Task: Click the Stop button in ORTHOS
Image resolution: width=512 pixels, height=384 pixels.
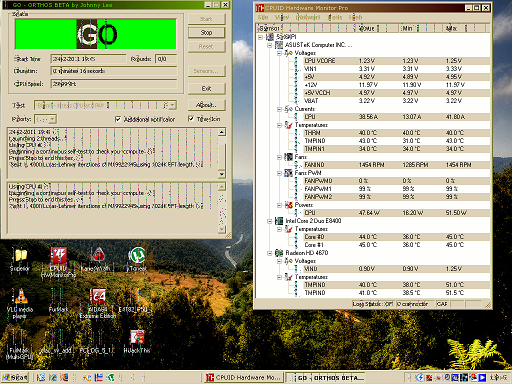Action: (206, 32)
